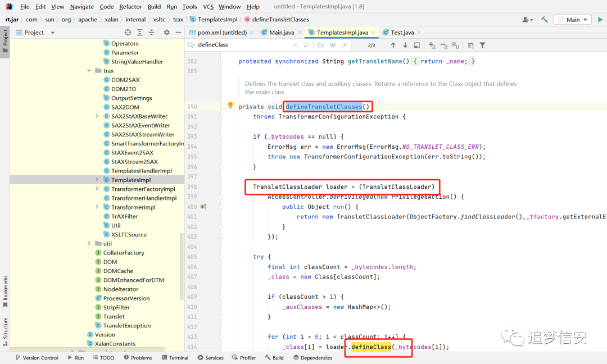Open Project panel settings gear
607x364 pixels.
tap(166, 33)
